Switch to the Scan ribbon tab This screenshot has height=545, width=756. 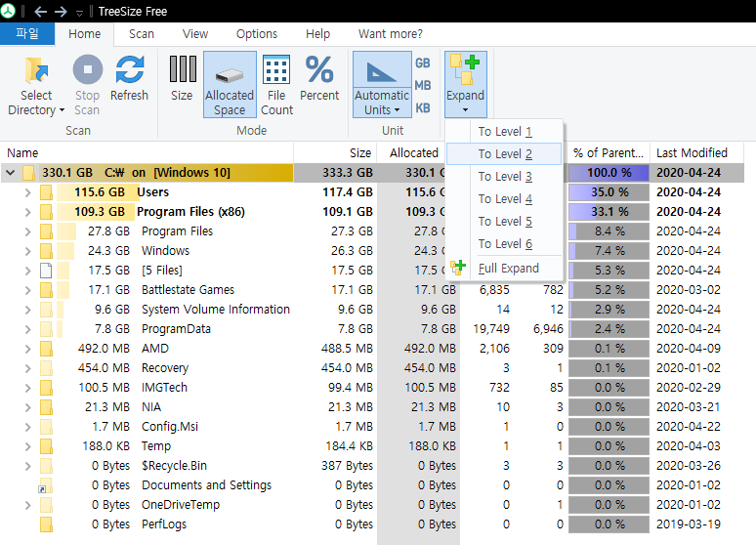click(142, 34)
